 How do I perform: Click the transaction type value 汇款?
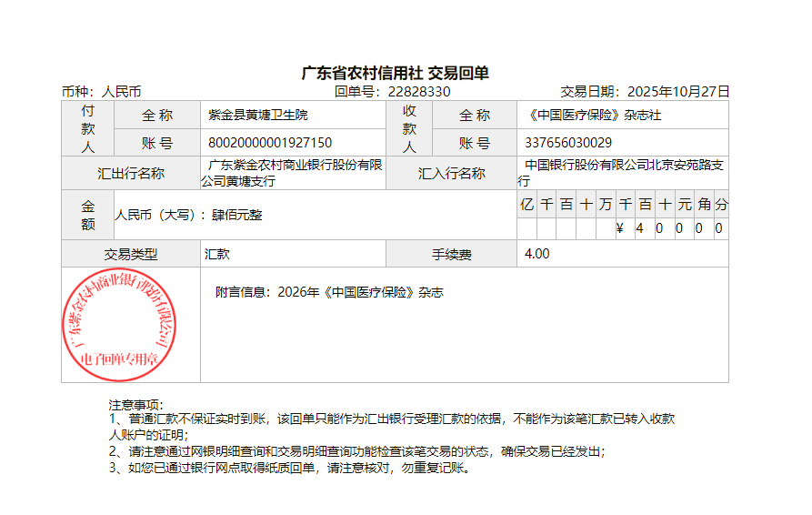coord(217,255)
